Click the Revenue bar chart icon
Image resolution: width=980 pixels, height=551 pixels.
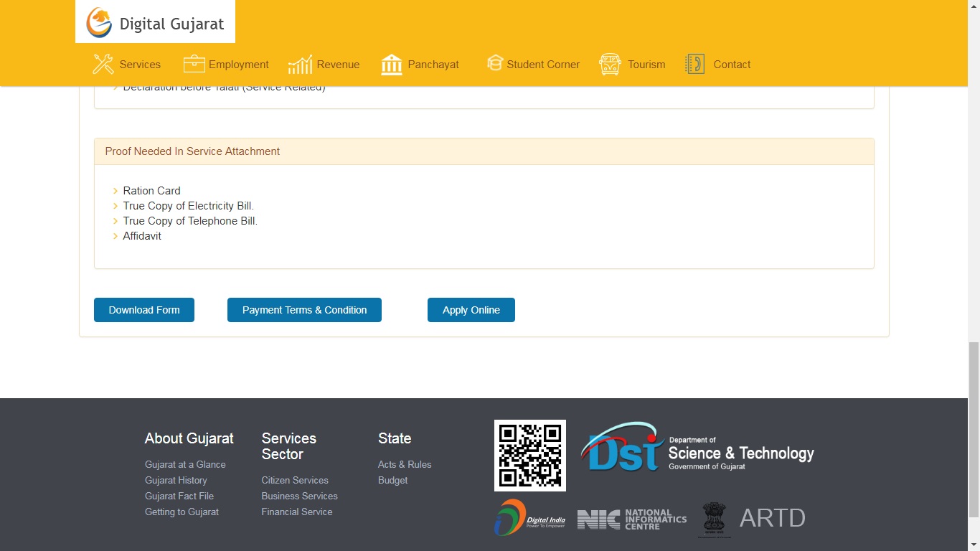299,63
